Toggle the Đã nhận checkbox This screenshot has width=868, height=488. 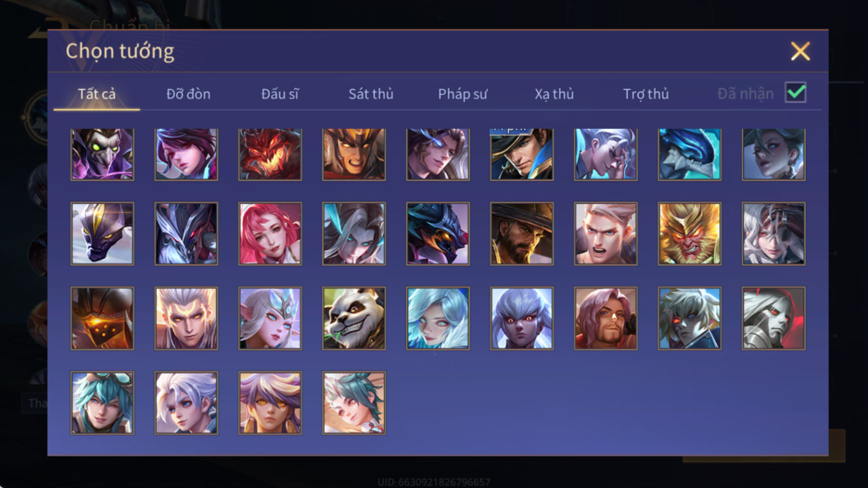pos(795,92)
